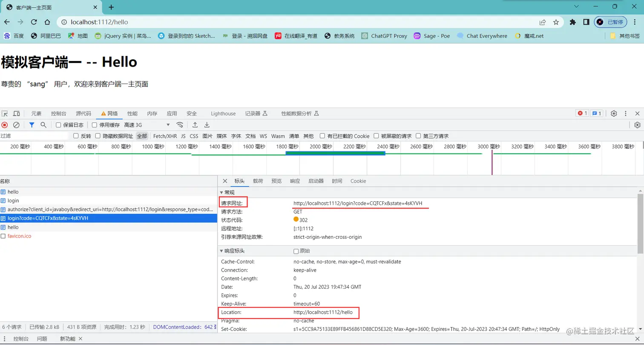This screenshot has width=644, height=345.
Task: Open the Network panel settings gear
Action: (x=637, y=125)
